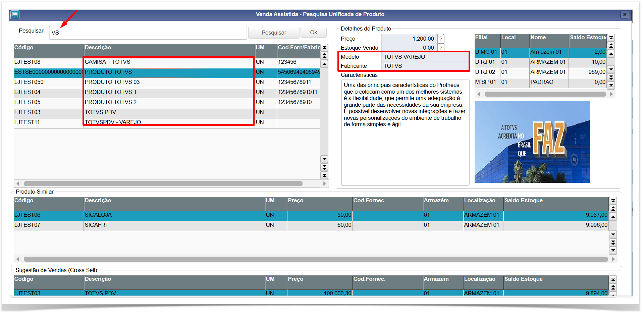Confirm selection with the Ok button
The image size is (644, 314).
(x=314, y=32)
